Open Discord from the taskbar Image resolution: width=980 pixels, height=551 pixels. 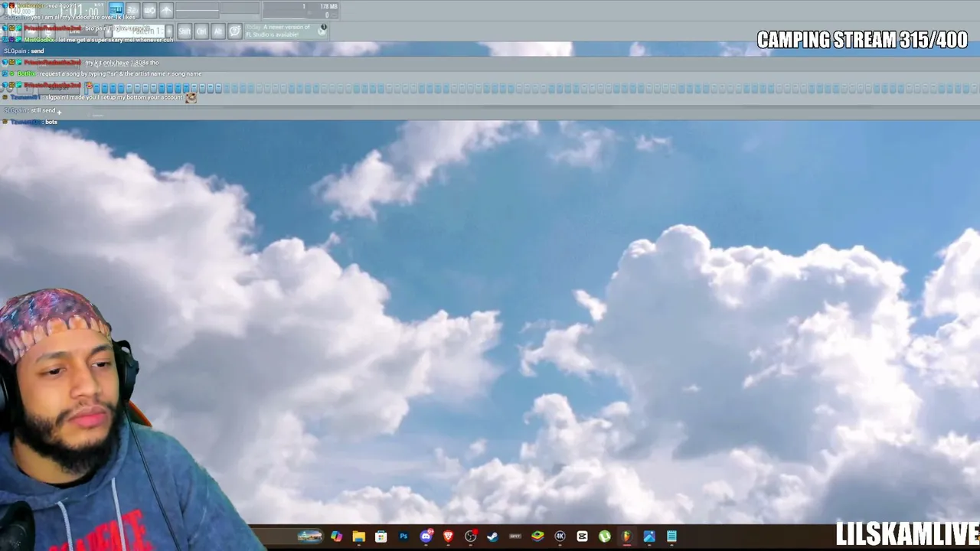point(426,536)
